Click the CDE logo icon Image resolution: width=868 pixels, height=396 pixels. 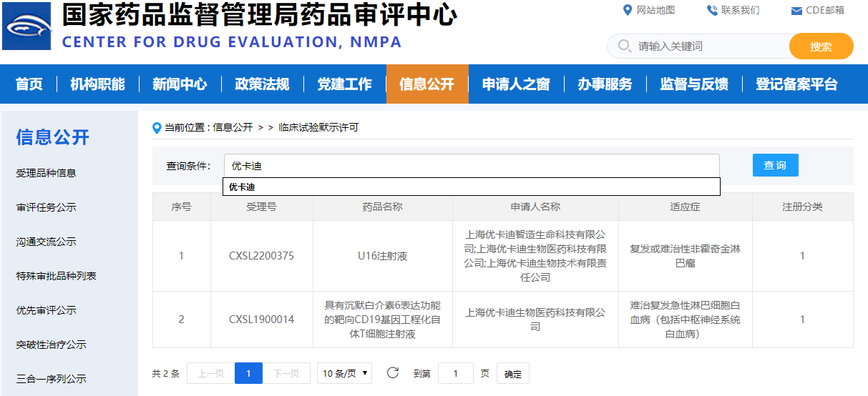27,26
